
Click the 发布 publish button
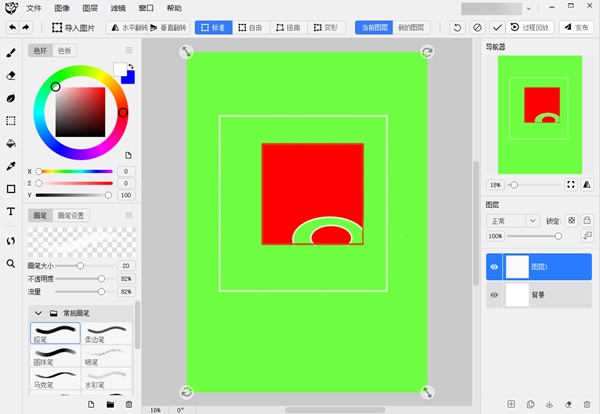coord(575,28)
